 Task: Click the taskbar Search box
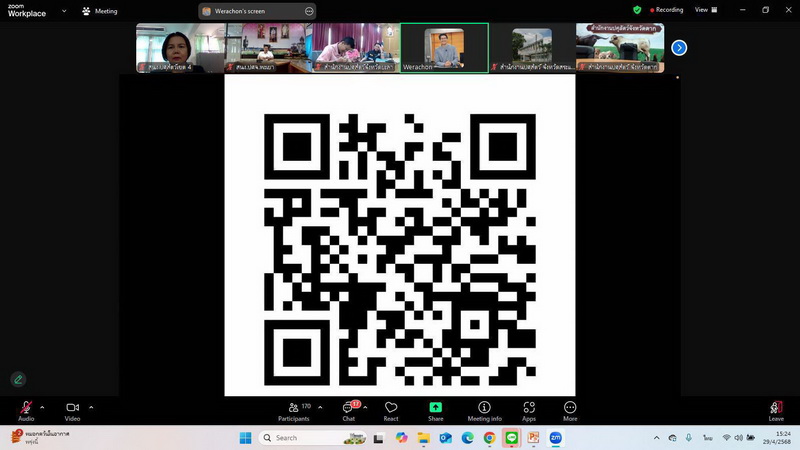pos(313,438)
